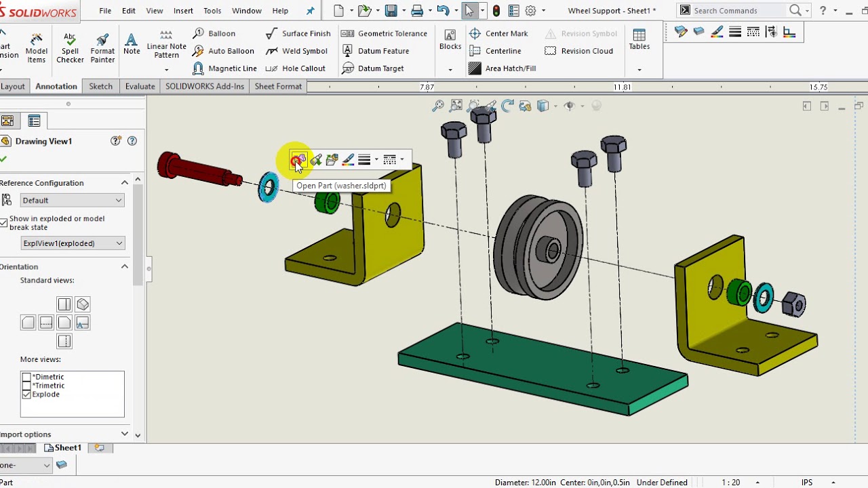Click the green OK checkmark
This screenshot has height=488, width=868.
(4, 159)
